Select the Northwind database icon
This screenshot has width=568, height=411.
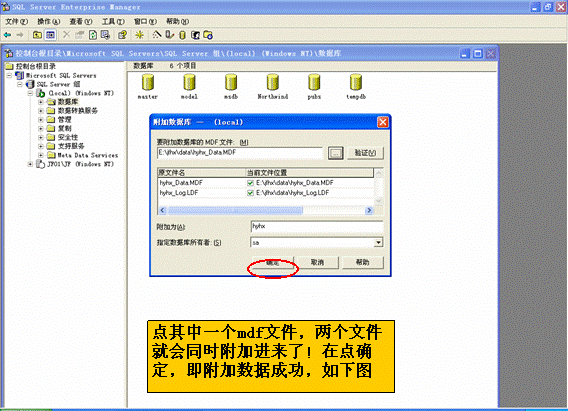click(272, 83)
